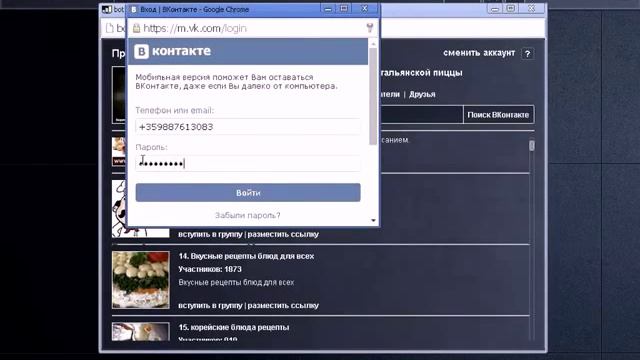Click the login page URL in address bar
The image size is (640, 360).
(195, 28)
